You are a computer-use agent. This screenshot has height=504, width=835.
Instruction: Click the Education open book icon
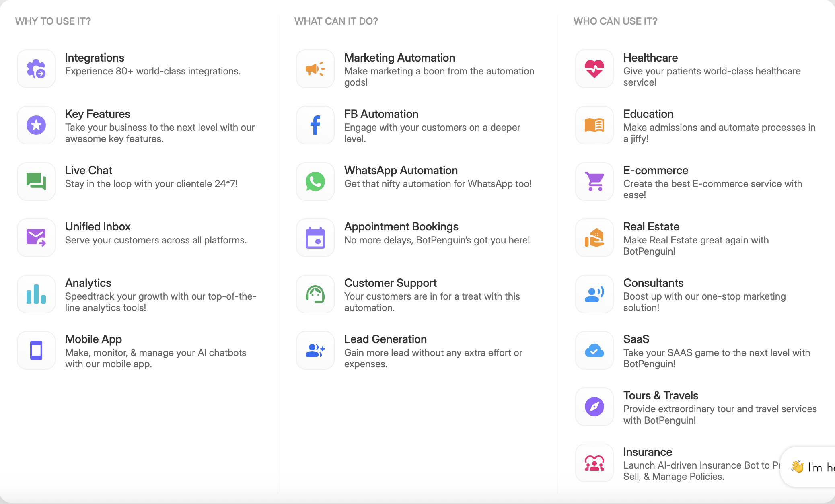click(x=594, y=125)
